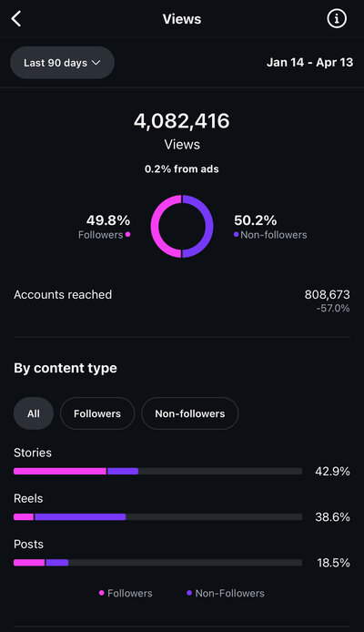
Task: Click the pink Followers legend dot
Action: coord(127,234)
